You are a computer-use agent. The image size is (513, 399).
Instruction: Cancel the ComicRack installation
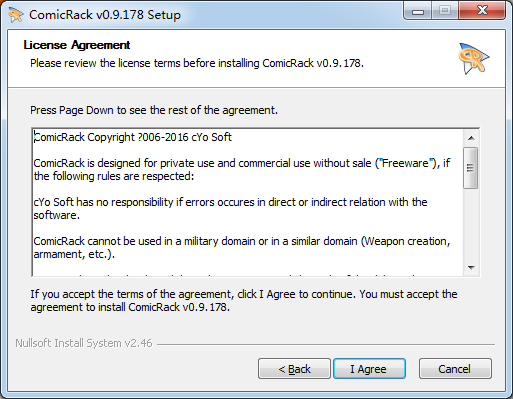pyautogui.click(x=455, y=369)
